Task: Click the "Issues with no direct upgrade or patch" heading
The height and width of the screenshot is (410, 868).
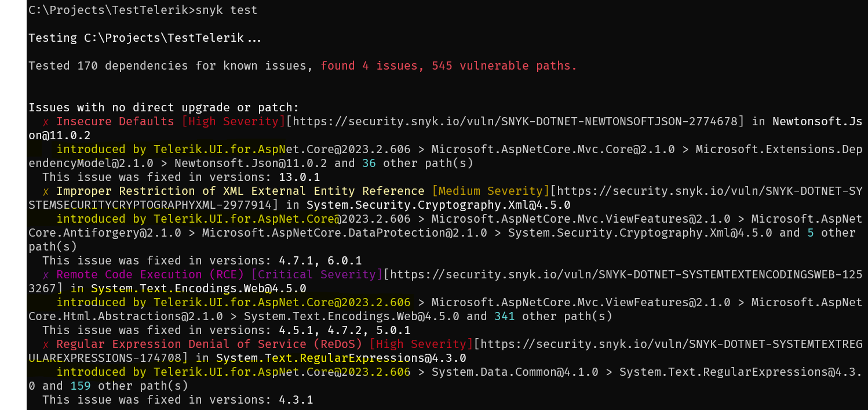Action: tap(163, 108)
